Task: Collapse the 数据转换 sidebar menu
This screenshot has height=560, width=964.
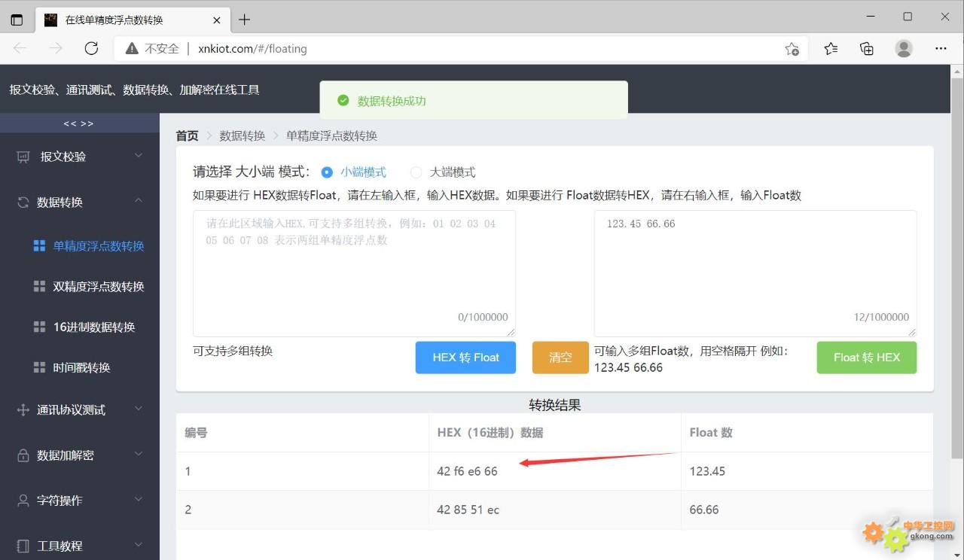Action: coord(79,202)
